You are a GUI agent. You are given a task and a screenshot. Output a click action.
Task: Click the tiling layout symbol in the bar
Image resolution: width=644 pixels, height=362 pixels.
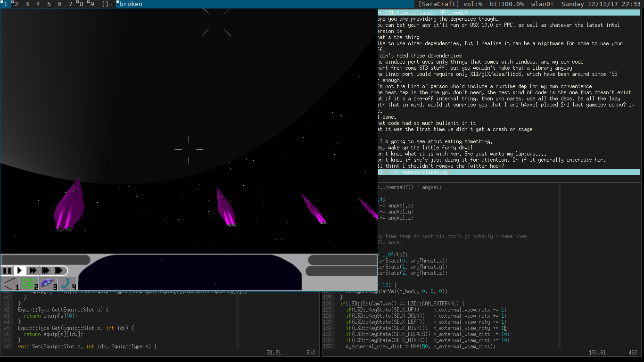tap(107, 4)
